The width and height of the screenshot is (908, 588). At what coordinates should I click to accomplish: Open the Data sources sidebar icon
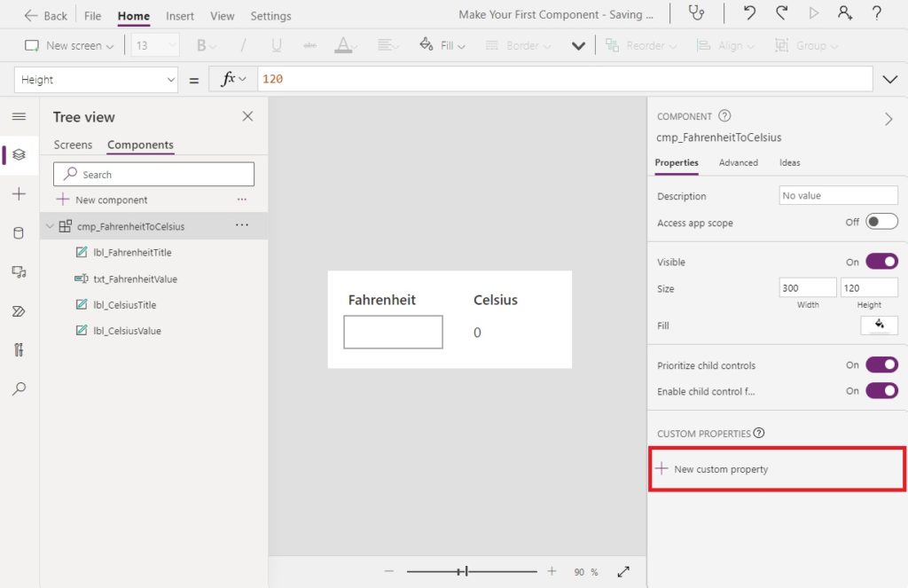[19, 233]
